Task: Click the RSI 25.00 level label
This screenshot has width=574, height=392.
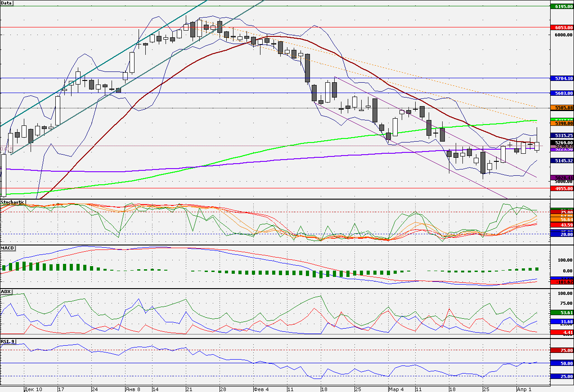Action: [x=561, y=376]
